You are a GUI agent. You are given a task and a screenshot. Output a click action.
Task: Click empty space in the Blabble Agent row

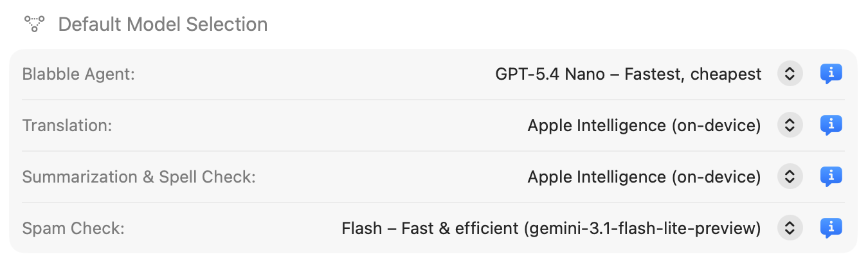(x=309, y=74)
